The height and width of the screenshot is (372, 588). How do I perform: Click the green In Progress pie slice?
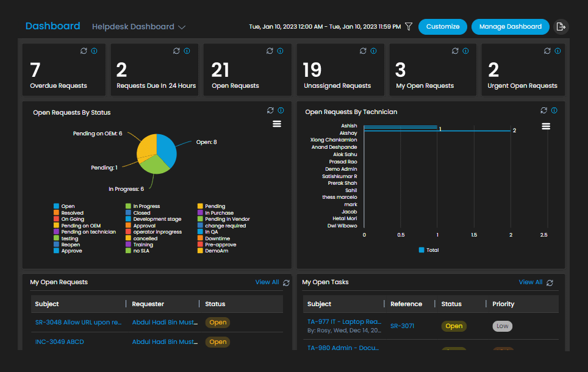[x=154, y=165]
